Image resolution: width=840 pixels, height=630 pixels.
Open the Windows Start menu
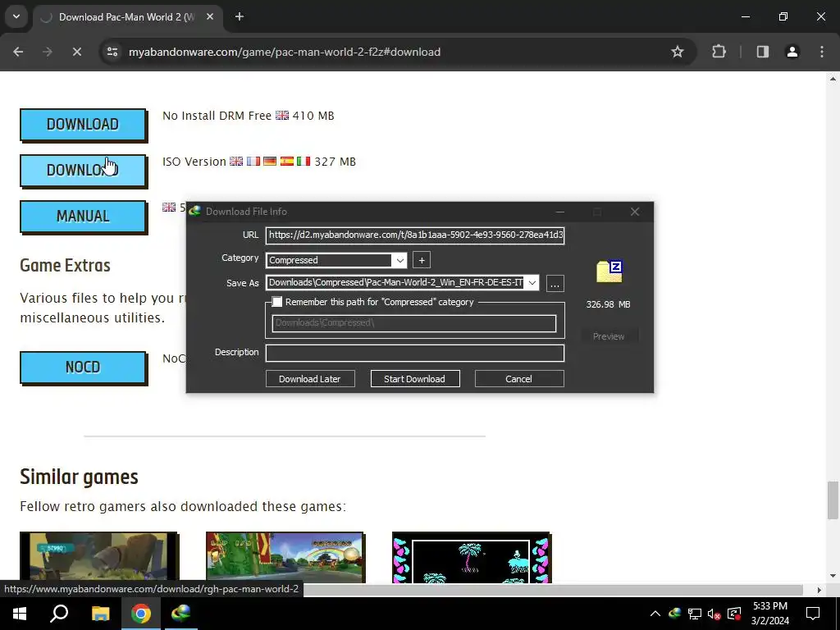point(20,614)
